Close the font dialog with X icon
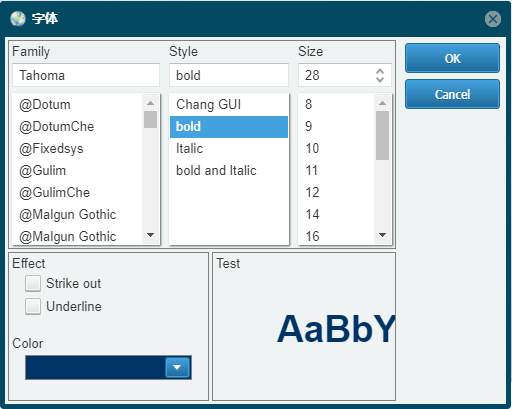Viewport: 512px width, 409px height. click(493, 19)
